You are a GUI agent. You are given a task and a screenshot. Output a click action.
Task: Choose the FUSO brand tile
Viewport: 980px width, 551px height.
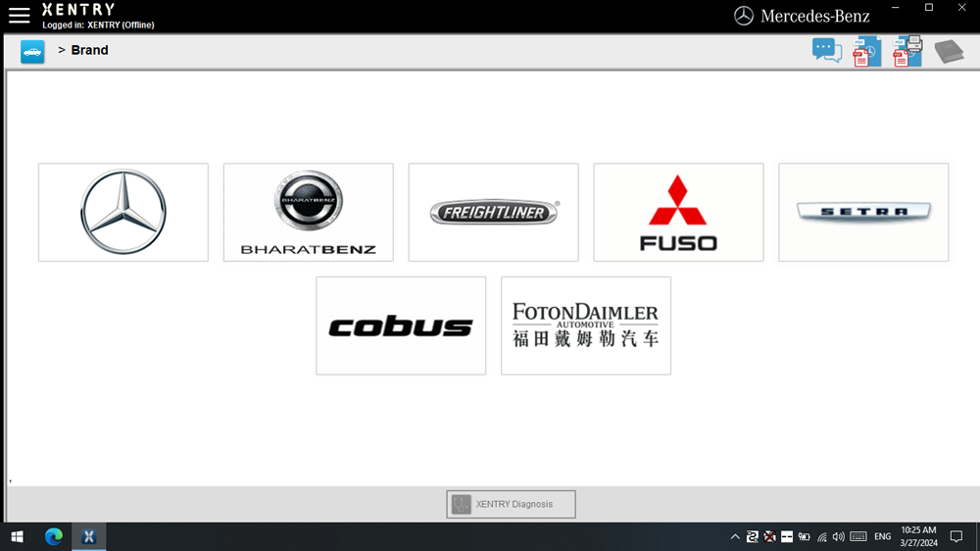(678, 212)
